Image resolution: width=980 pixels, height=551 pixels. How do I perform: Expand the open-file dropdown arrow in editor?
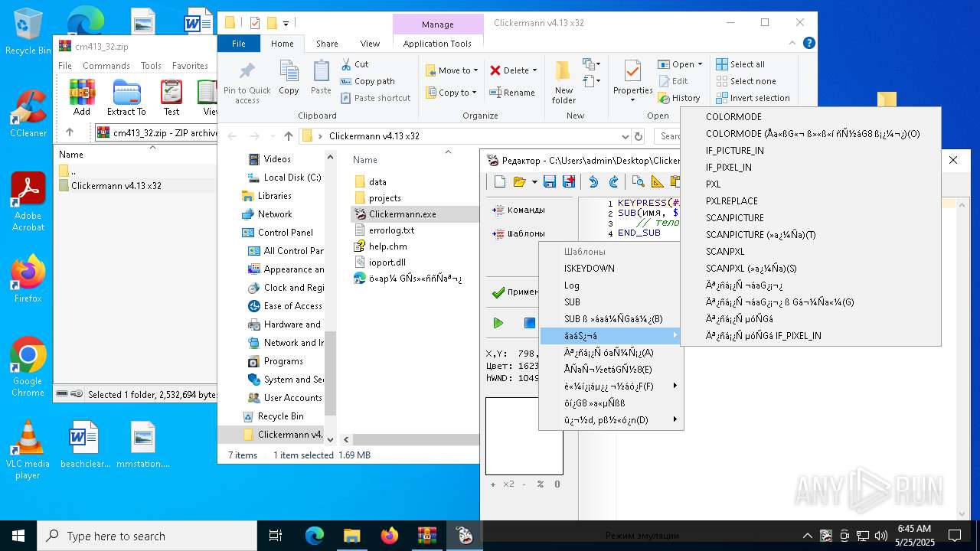pyautogui.click(x=534, y=182)
